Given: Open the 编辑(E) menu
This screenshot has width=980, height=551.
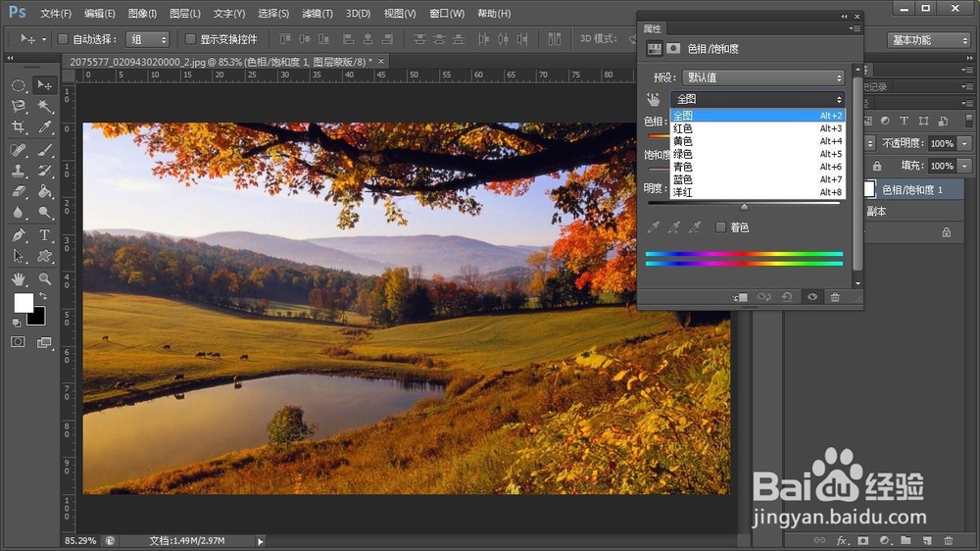Looking at the screenshot, I should point(99,13).
